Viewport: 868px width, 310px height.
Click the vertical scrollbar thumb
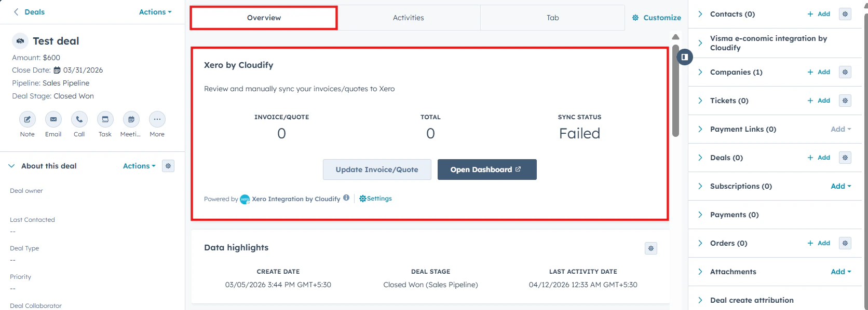675,91
